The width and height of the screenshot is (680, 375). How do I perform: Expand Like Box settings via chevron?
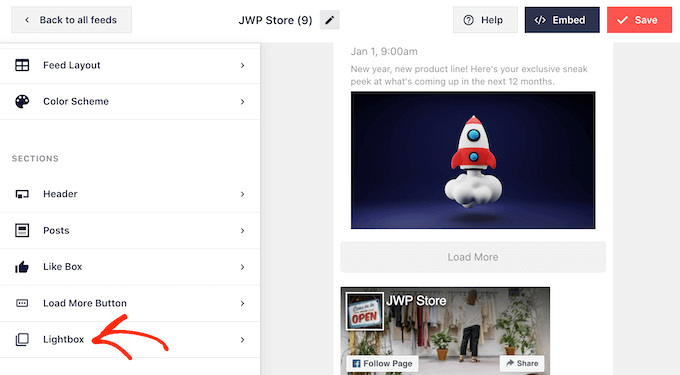[x=242, y=267]
